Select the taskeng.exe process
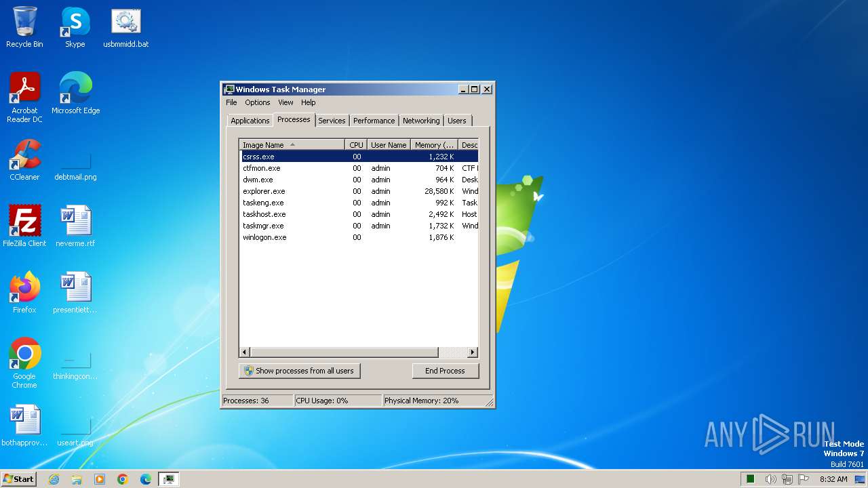 (359, 203)
